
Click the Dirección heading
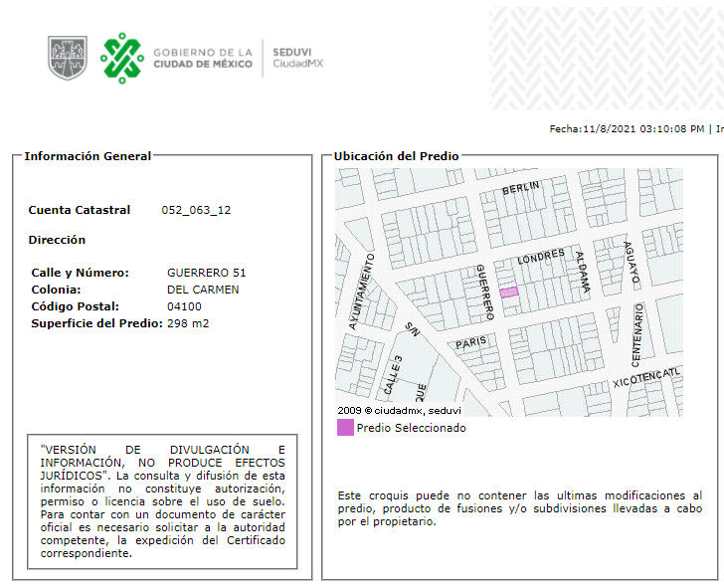(x=57, y=240)
